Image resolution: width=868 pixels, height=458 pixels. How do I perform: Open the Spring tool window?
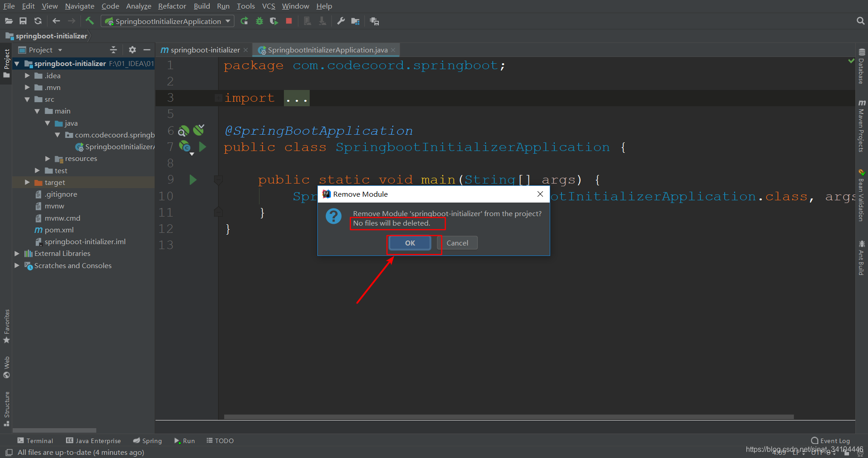(147, 440)
